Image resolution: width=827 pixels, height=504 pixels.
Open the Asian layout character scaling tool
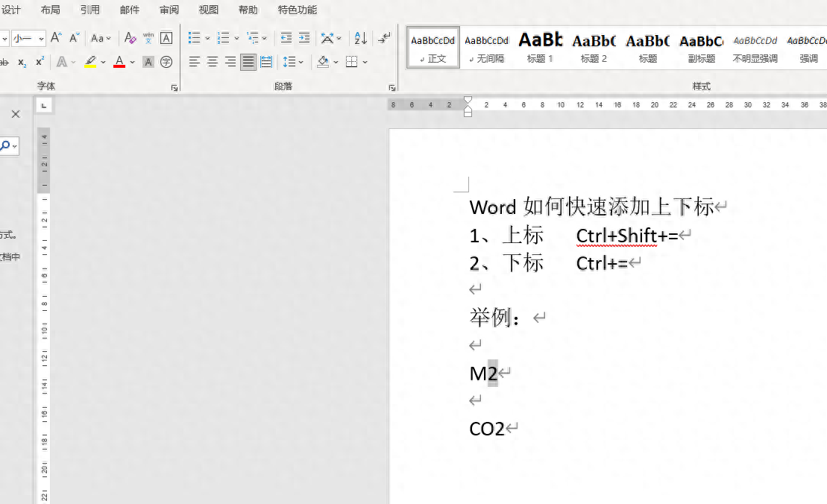[x=327, y=38]
